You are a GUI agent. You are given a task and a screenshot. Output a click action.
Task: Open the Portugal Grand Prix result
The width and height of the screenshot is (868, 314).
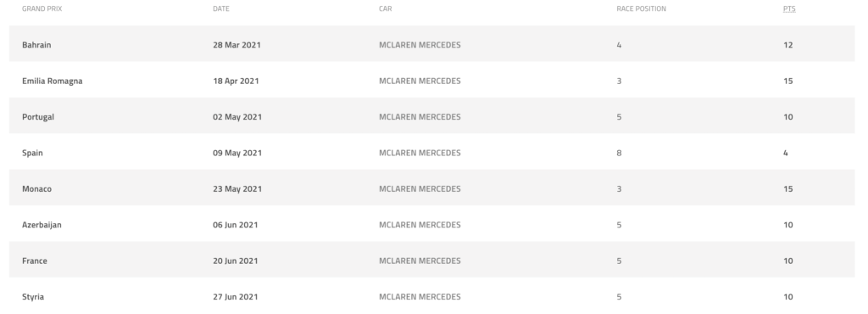tap(38, 117)
